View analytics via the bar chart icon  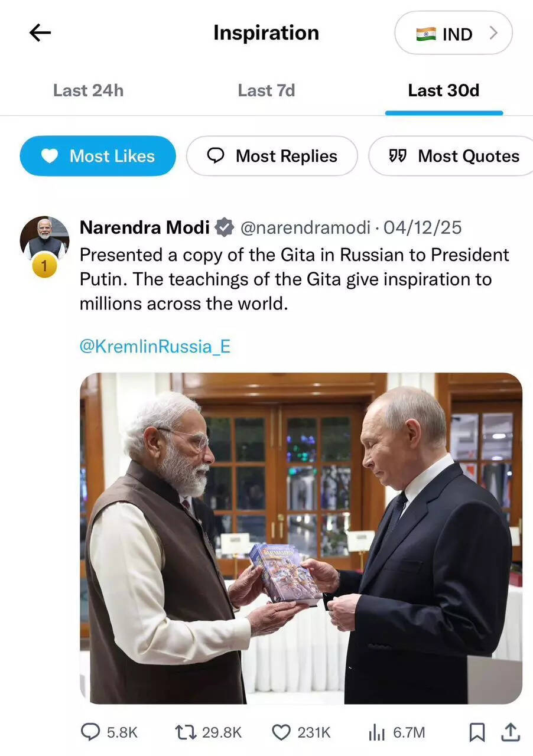click(x=376, y=732)
